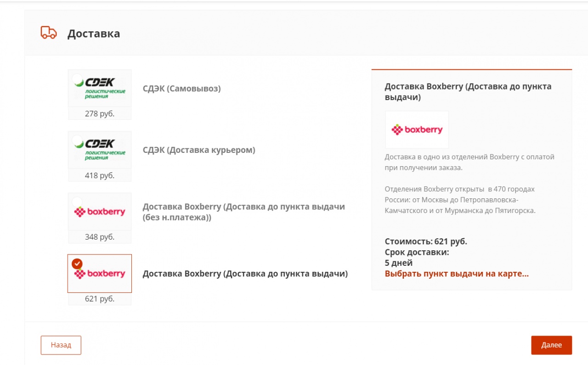Select radio circle for СДЭК Самовывоз
The width and height of the screenshot is (588, 365).
pyautogui.click(x=77, y=79)
